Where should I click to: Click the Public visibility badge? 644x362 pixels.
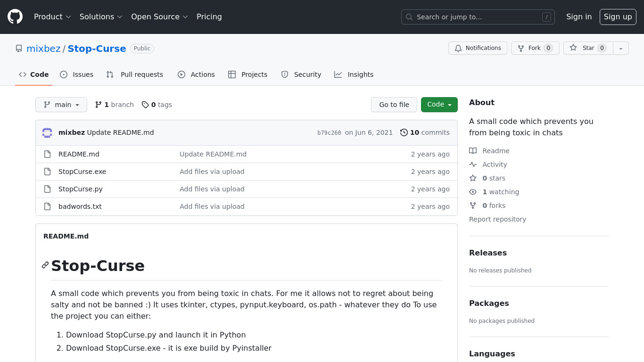coord(142,49)
